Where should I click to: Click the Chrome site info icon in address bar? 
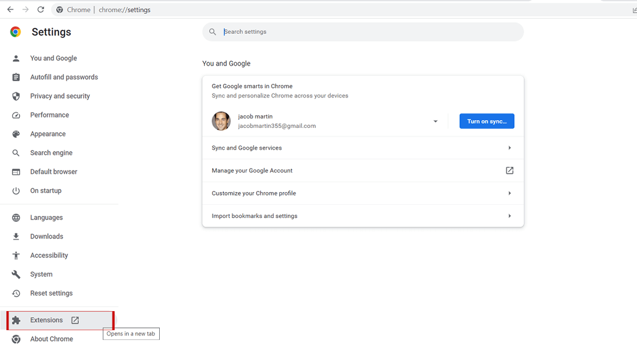pos(59,10)
